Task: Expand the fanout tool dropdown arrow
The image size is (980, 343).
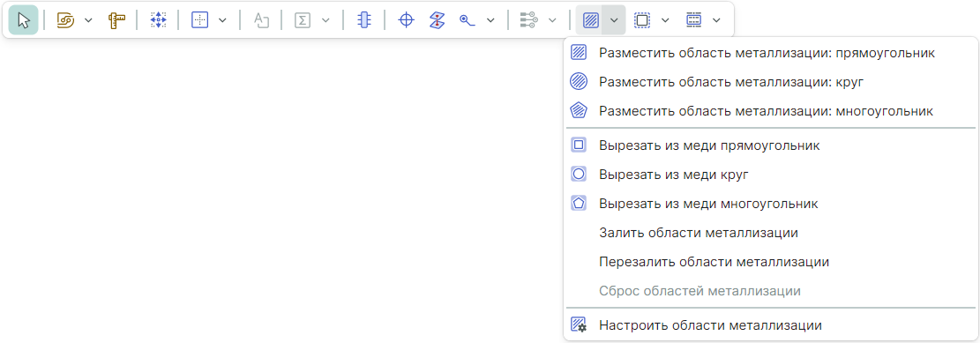Action: click(x=552, y=20)
